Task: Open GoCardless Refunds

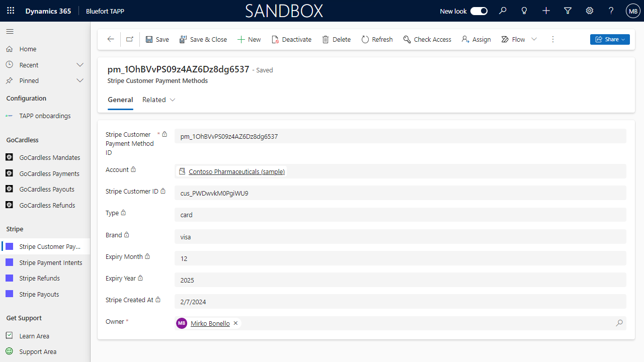Action: [x=45, y=206]
